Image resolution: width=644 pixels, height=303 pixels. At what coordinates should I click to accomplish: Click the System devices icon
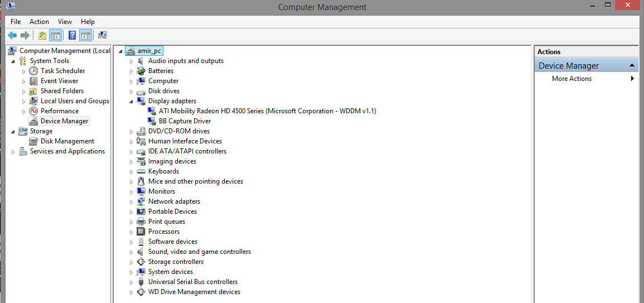[x=141, y=272]
